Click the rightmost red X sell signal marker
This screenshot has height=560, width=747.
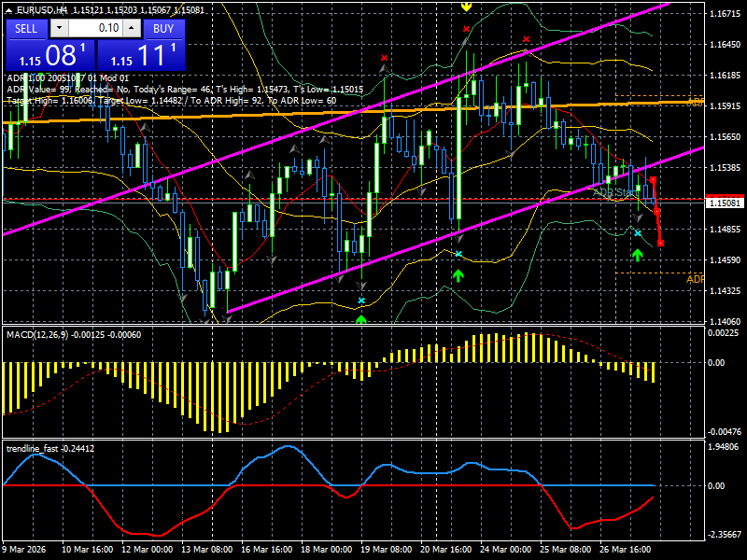pyautogui.click(x=526, y=39)
